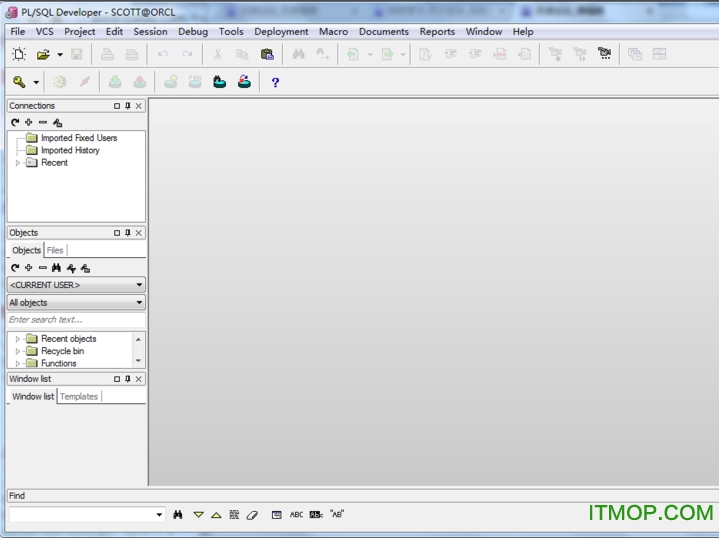Open the File menu
This screenshot has width=719, height=538.
(17, 32)
